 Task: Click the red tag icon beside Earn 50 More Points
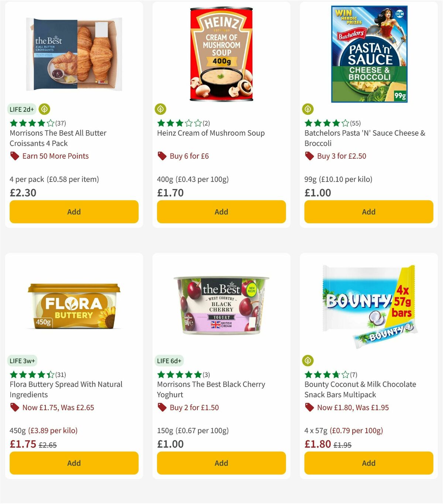pos(15,156)
